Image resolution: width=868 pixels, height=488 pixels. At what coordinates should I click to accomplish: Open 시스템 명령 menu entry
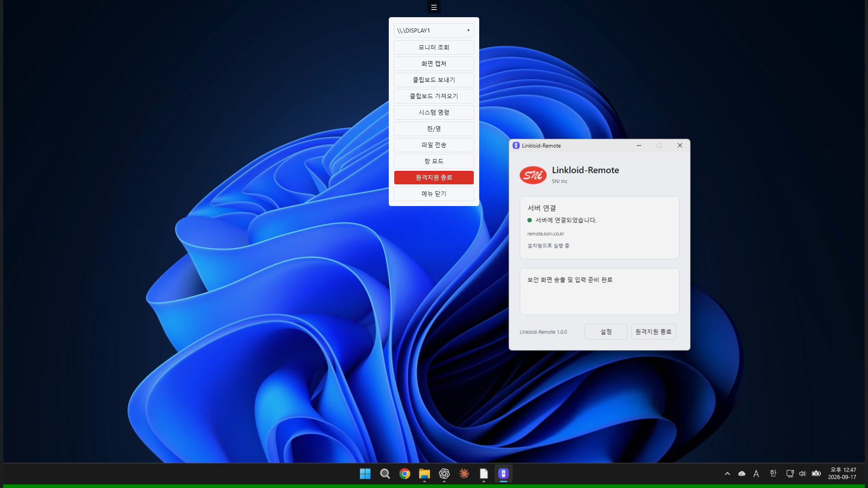point(434,113)
